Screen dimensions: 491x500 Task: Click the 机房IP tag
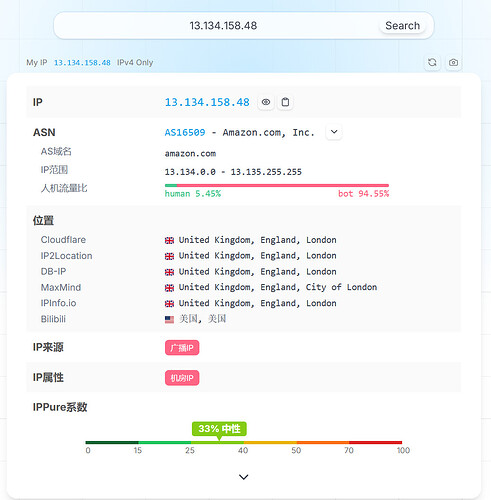tap(182, 378)
